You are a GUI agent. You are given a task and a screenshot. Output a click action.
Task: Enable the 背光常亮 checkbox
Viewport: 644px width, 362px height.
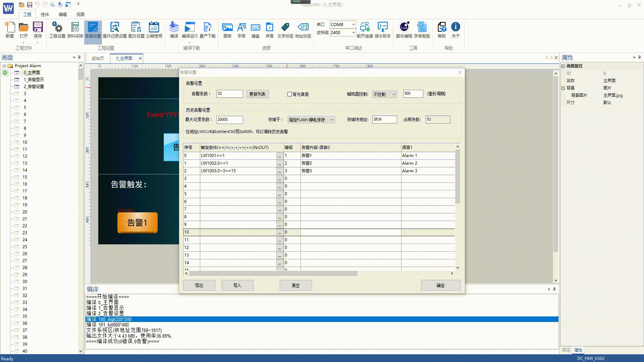point(289,94)
